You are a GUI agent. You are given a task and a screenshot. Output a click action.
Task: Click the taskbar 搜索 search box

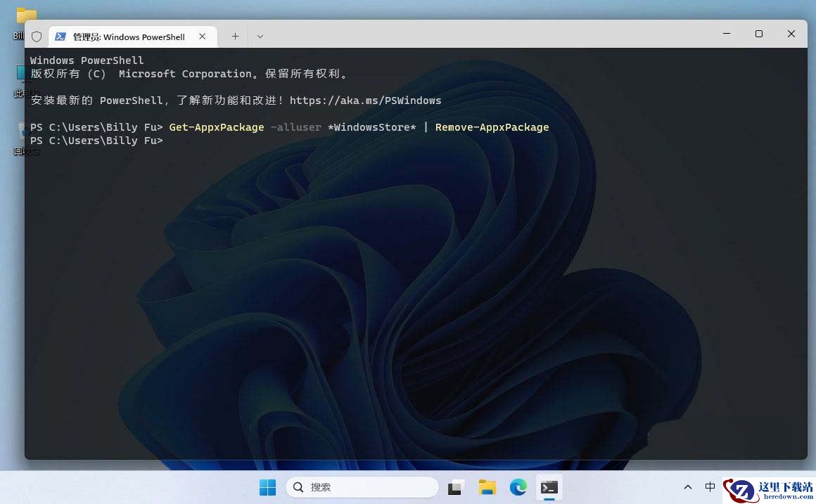pyautogui.click(x=362, y=487)
